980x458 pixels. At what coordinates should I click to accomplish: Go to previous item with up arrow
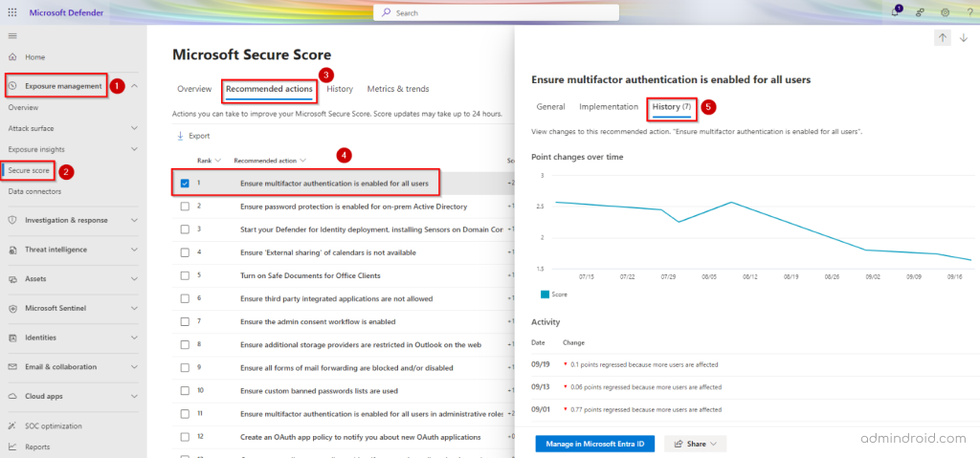942,38
